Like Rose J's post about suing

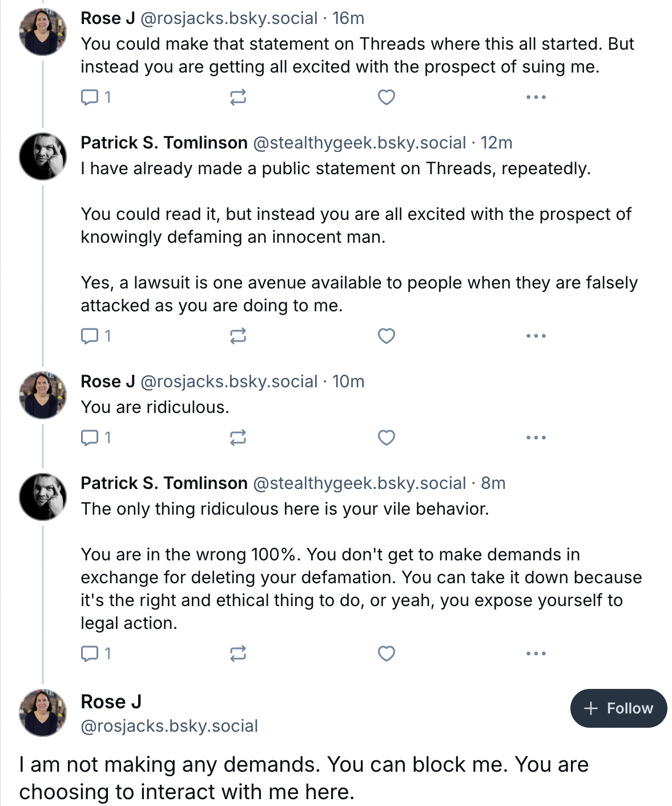tap(387, 97)
